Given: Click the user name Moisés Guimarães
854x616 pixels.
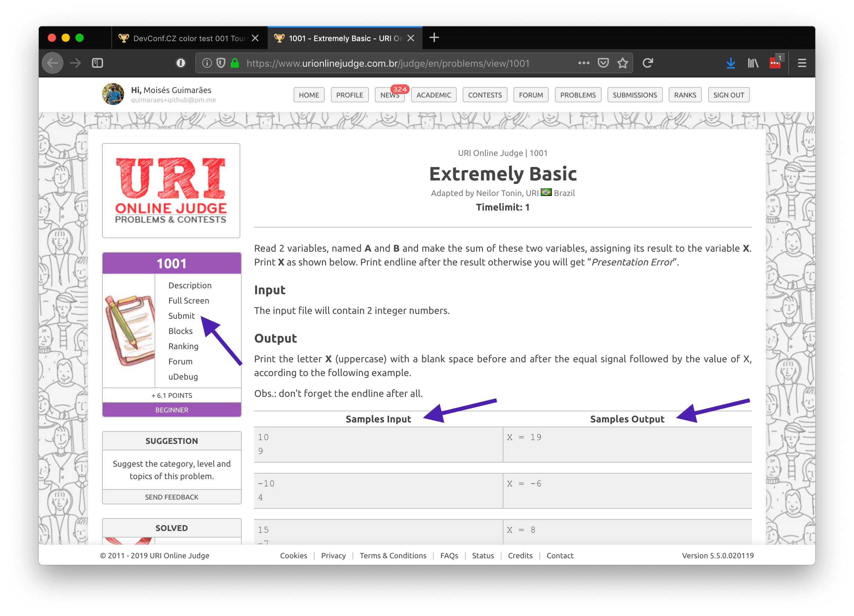Looking at the screenshot, I should [177, 90].
